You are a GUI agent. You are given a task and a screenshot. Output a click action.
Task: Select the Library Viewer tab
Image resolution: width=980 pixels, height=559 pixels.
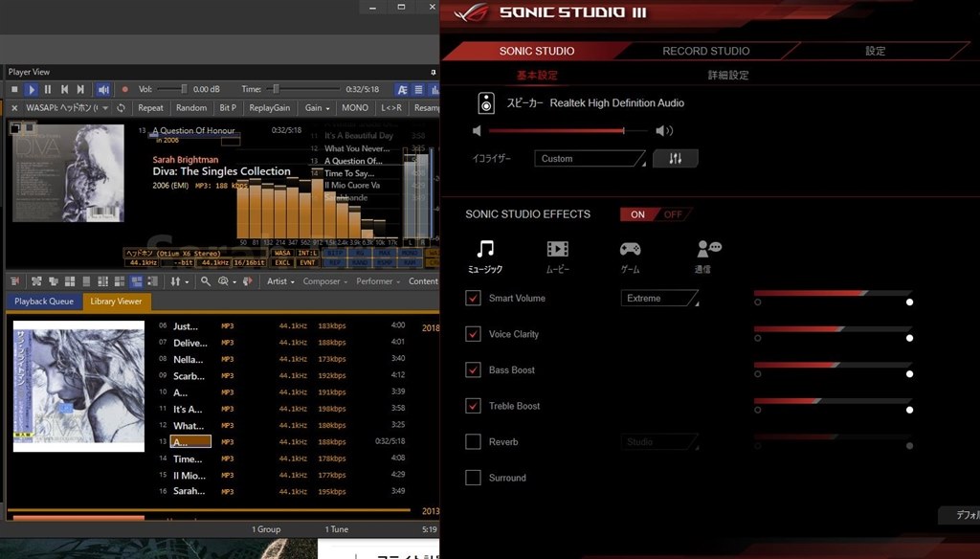coord(116,302)
